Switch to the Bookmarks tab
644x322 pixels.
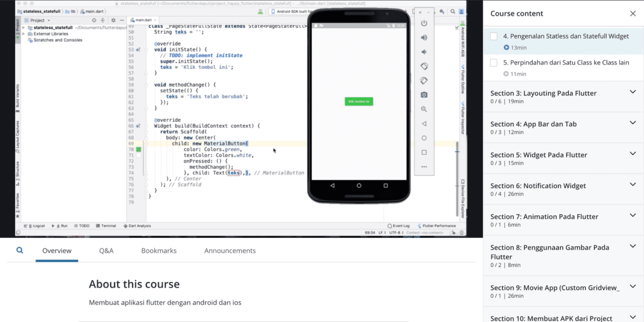[x=159, y=250]
